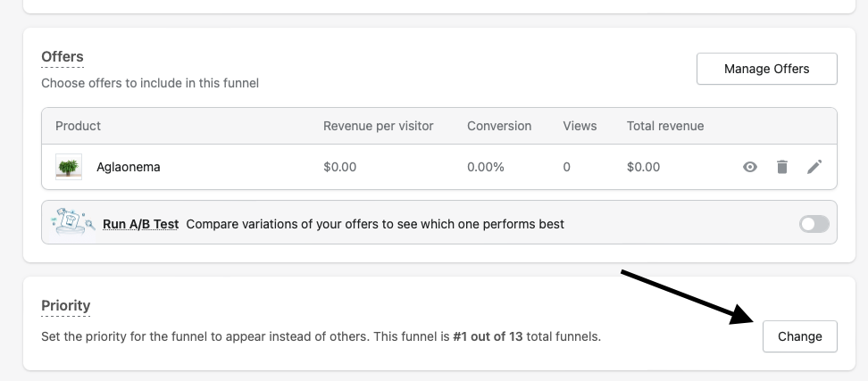Click the Aglaonema plant thumbnail

(69, 167)
